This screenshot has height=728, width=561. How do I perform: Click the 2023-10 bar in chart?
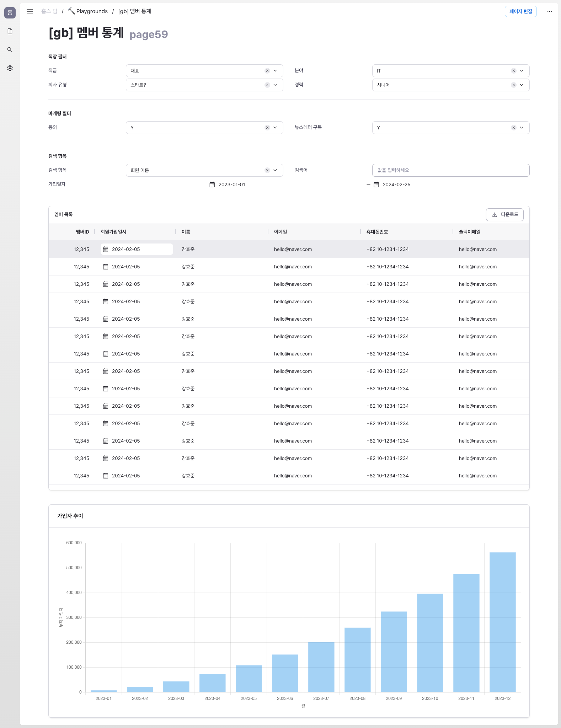point(430,643)
